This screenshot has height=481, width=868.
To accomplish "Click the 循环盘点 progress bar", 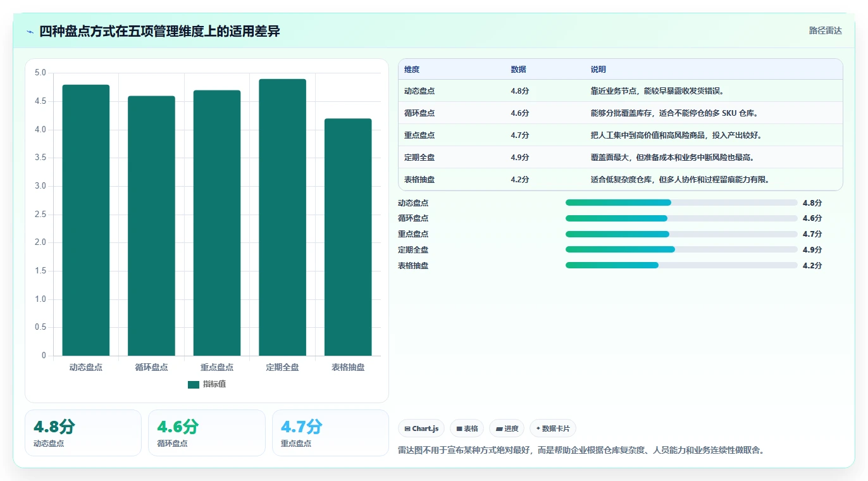I will pos(681,218).
